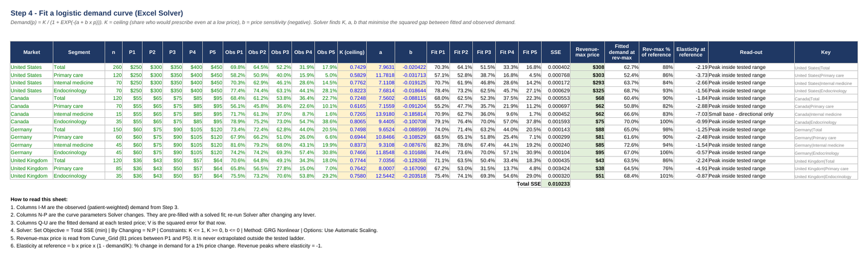Click the 'Market' column header
This screenshot has width=868, height=259.
31,52
